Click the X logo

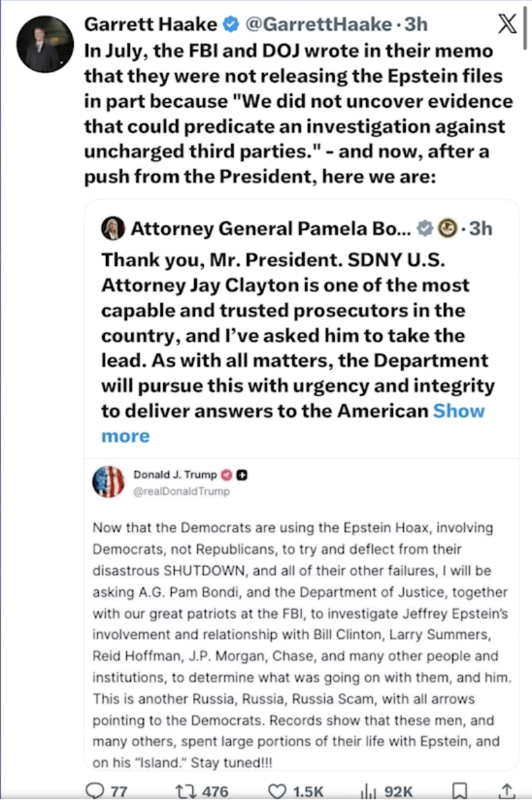tap(507, 25)
